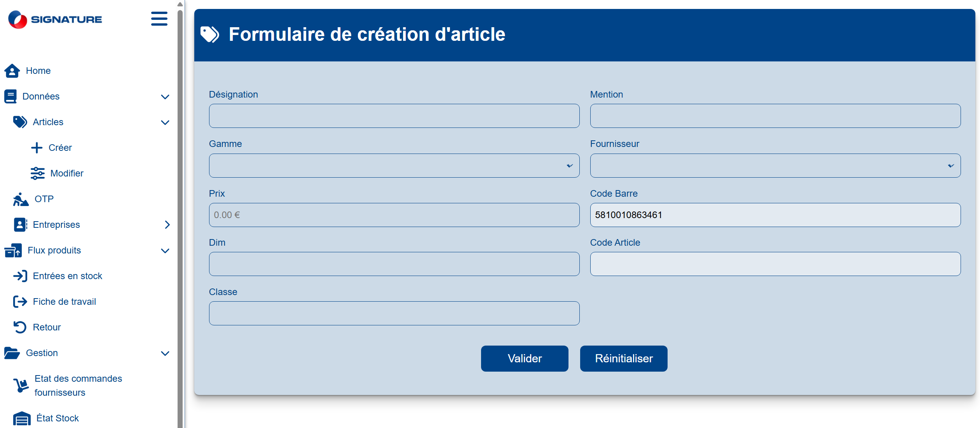Viewport: 980px width, 428px height.
Task: Click the Fiche de travail exit icon
Action: pos(20,302)
